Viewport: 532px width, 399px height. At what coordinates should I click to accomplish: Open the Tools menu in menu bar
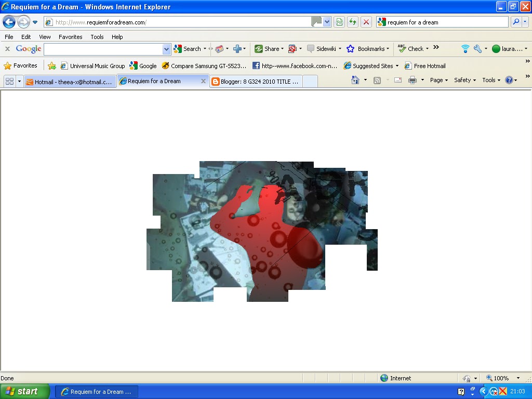97,37
